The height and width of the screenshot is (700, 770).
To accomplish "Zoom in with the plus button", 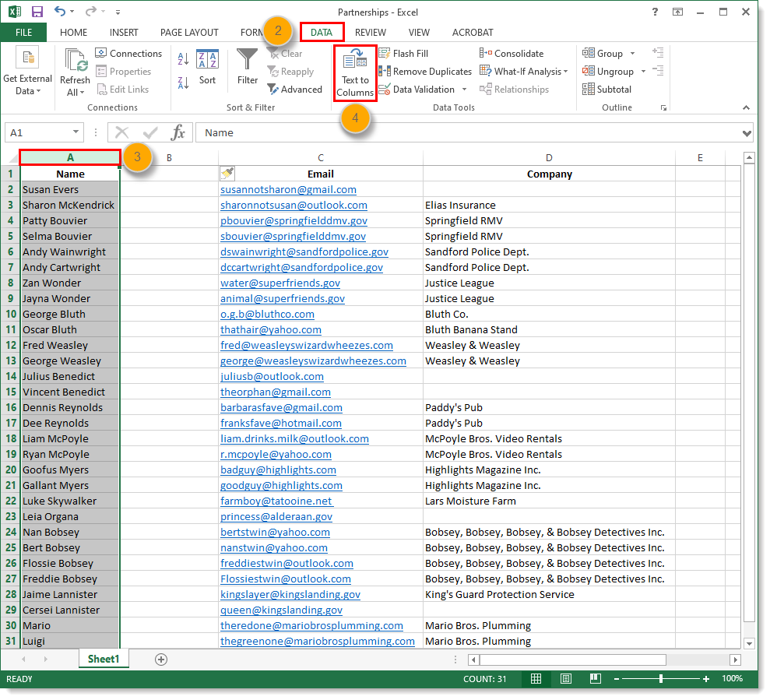I will (705, 679).
